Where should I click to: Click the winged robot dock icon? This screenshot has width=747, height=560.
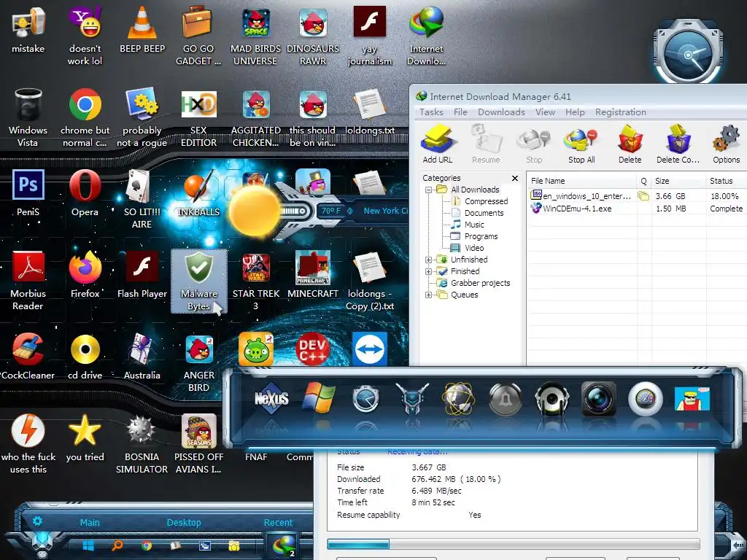click(x=412, y=398)
